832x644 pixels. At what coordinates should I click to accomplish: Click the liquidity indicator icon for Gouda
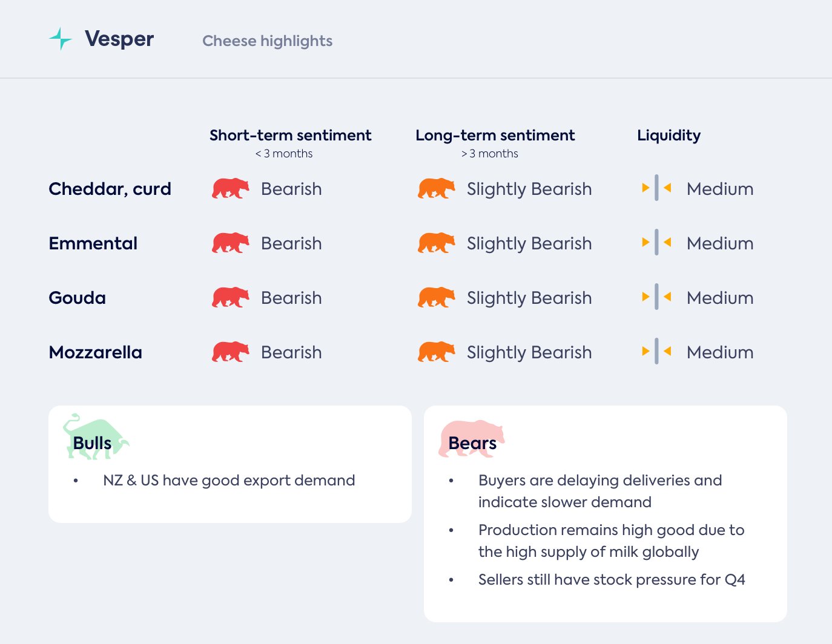click(x=656, y=297)
